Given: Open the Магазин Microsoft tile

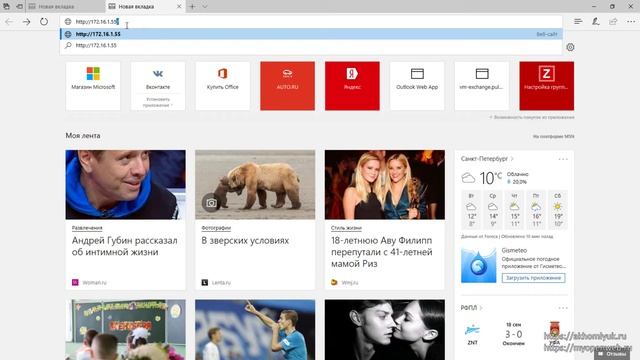Looking at the screenshot, I should 93,86.
